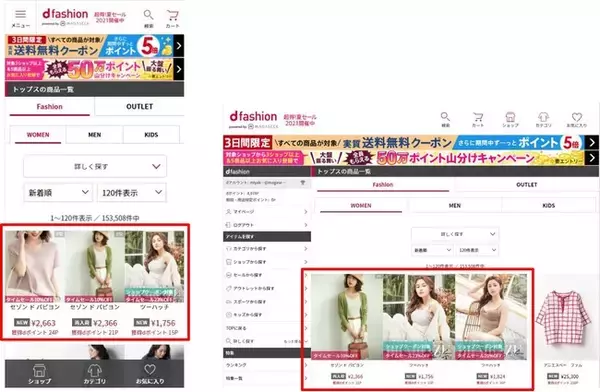Open ランキング in the tablet sidebar

pyautogui.click(x=267, y=365)
